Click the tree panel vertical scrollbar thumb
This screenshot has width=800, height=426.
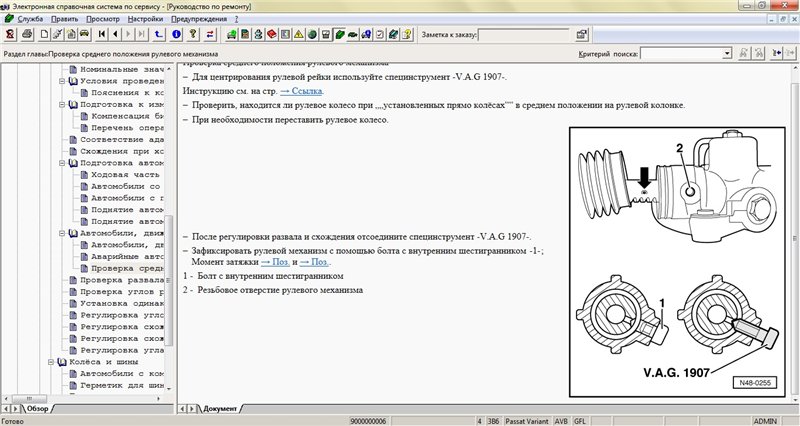click(169, 280)
